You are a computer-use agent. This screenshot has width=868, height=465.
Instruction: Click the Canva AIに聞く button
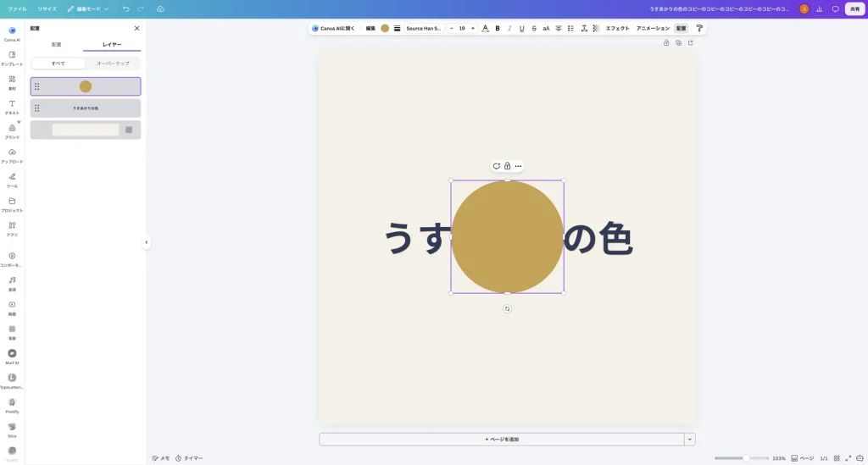[333, 28]
